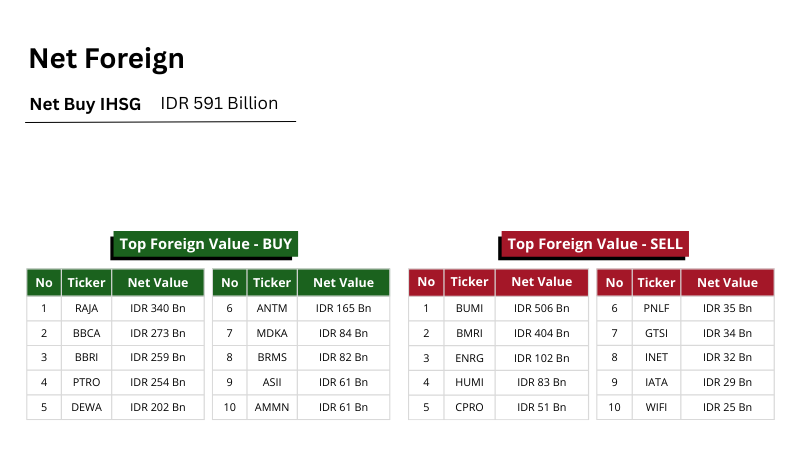
Task: Select the BBCA ticker cell
Action: [86, 333]
